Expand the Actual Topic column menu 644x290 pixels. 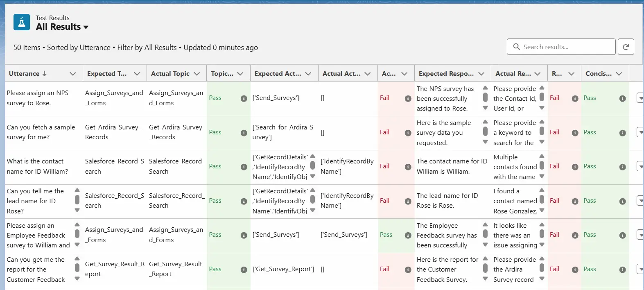(x=197, y=74)
